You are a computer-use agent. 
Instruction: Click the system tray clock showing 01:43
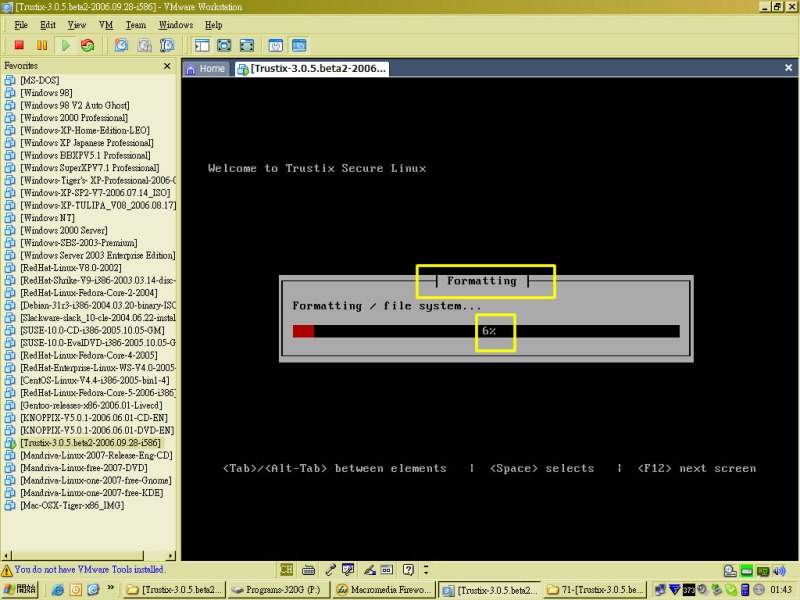781,590
